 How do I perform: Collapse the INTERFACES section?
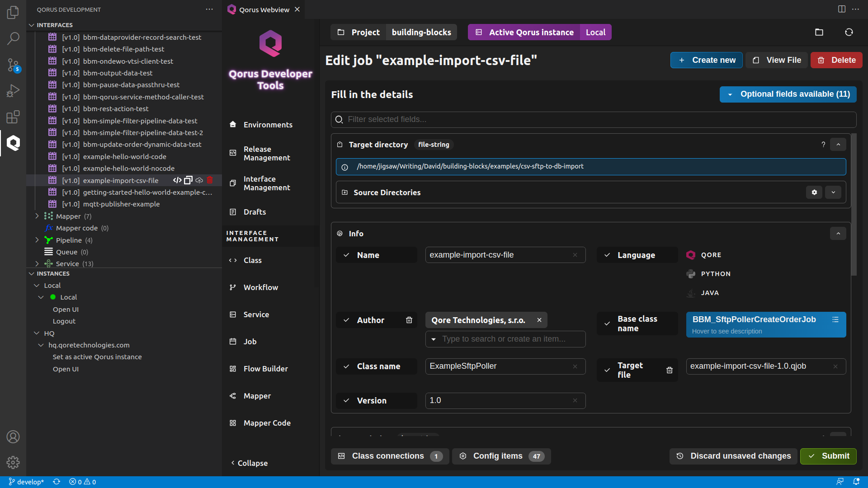tap(32, 25)
